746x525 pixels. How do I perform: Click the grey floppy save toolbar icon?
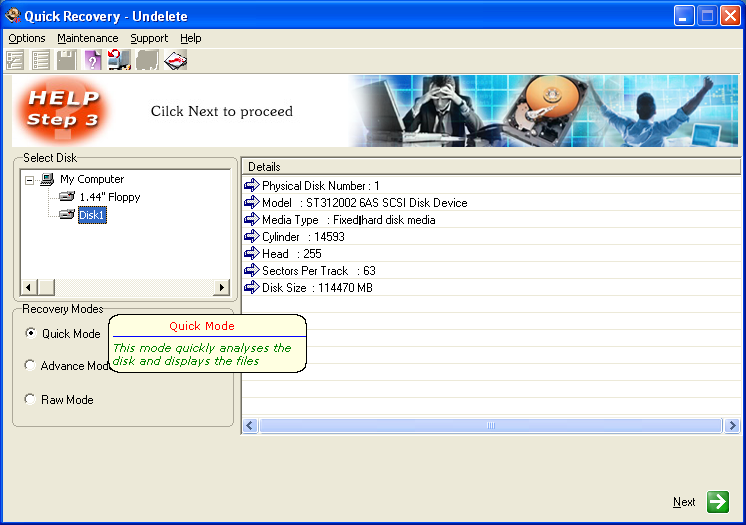point(67,60)
